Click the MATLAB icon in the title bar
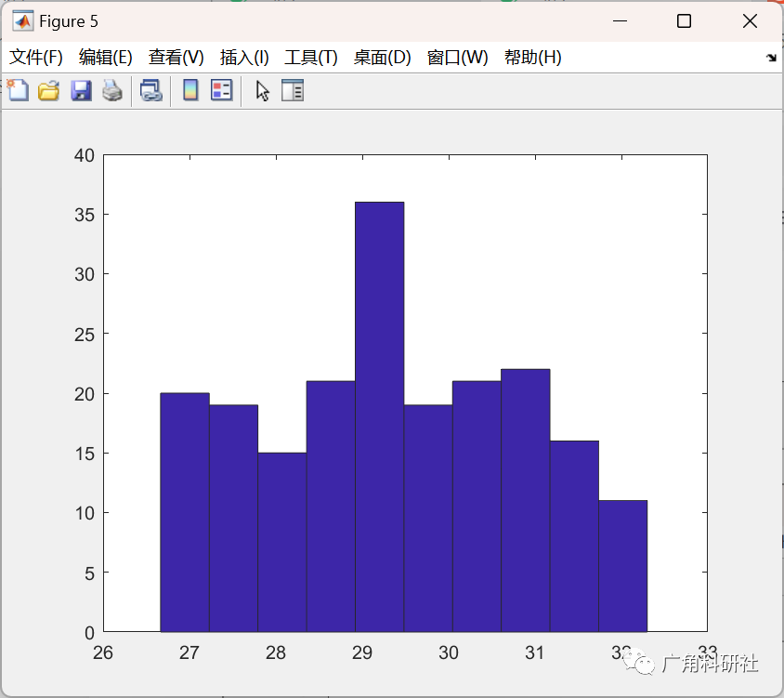Image resolution: width=784 pixels, height=698 pixels. (x=23, y=20)
